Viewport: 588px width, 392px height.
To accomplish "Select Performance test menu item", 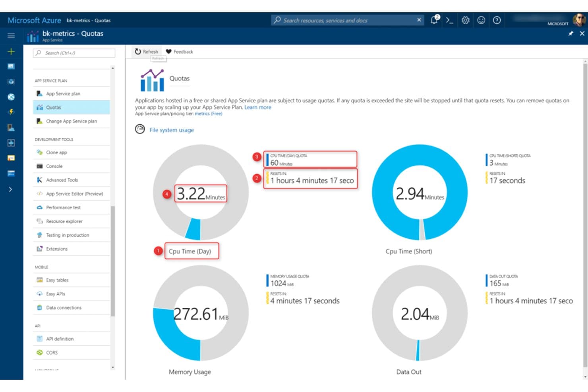I will [x=72, y=207].
